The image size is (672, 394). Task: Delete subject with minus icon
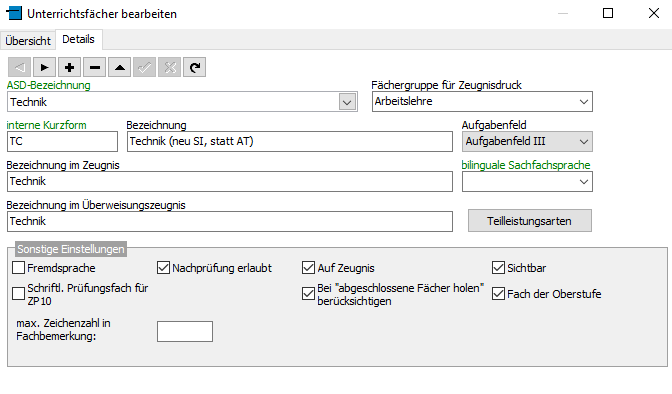[x=95, y=67]
